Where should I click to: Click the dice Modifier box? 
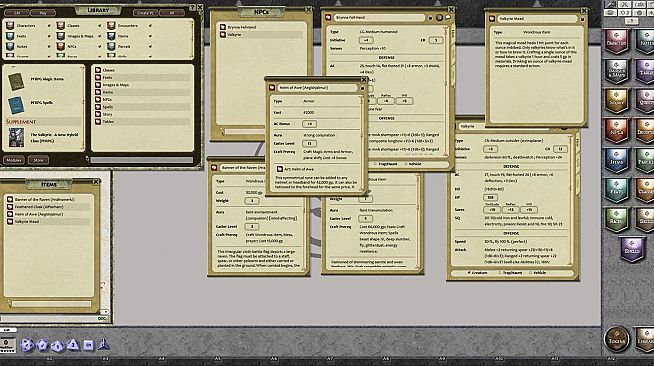[x=7, y=344]
